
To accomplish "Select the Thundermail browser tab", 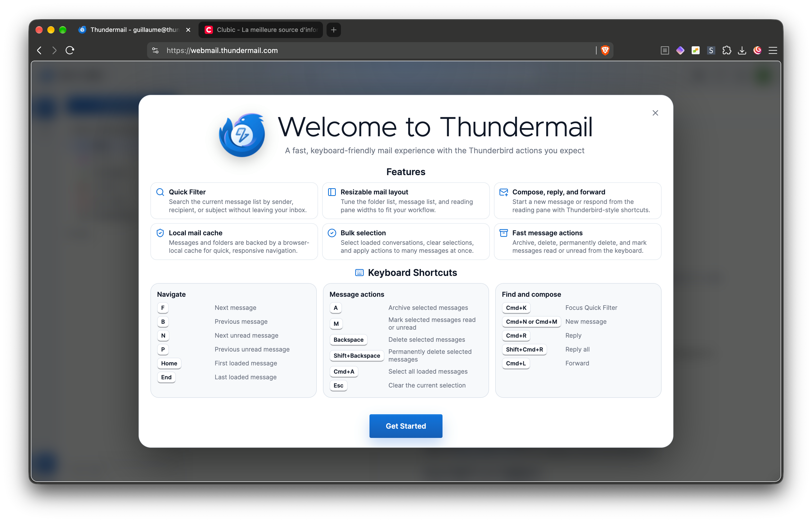I will tap(134, 30).
